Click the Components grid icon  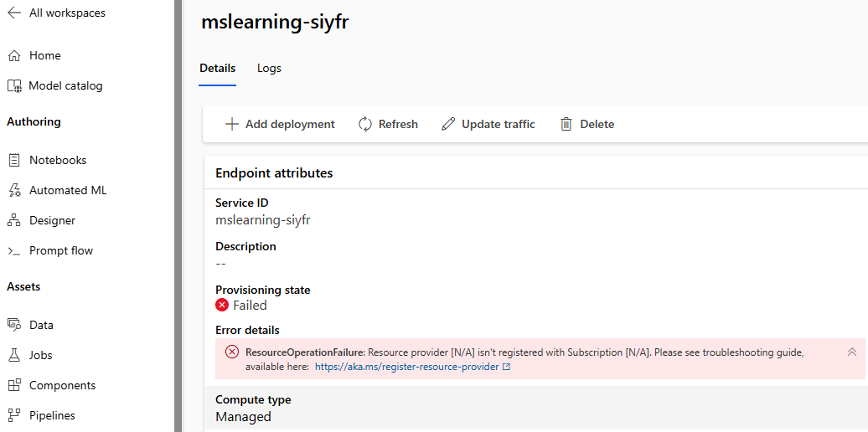pos(14,386)
